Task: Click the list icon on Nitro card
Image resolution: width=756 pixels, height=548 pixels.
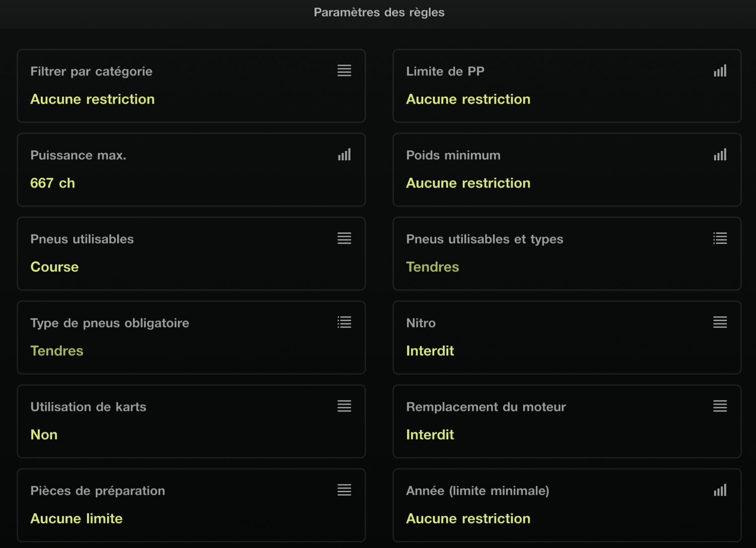Action: click(x=720, y=322)
